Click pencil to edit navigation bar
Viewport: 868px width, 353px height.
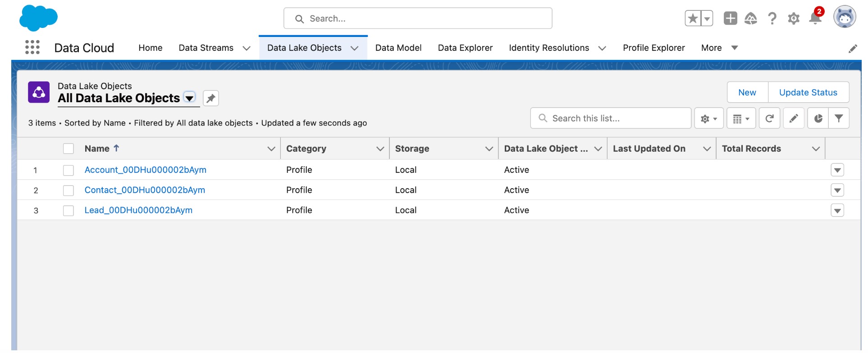(853, 49)
